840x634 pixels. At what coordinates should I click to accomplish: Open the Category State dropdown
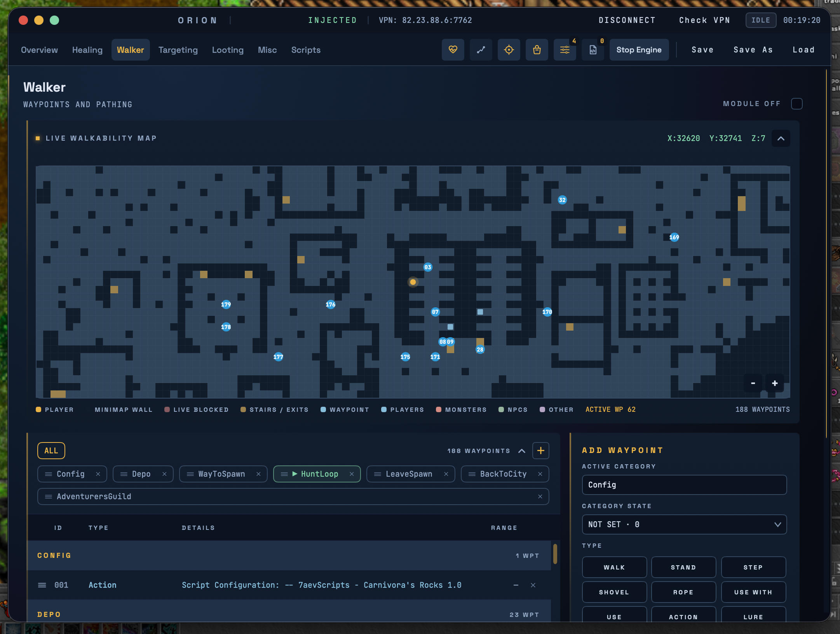pyautogui.click(x=684, y=524)
